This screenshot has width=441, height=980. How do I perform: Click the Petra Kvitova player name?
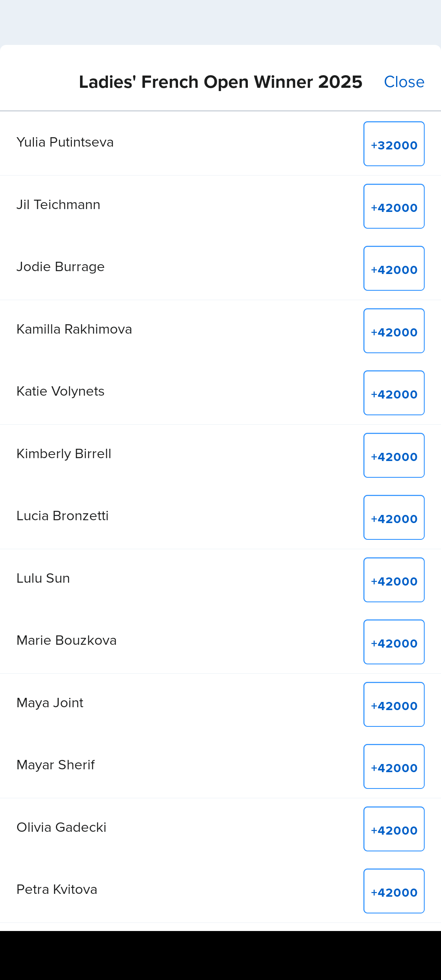57,889
